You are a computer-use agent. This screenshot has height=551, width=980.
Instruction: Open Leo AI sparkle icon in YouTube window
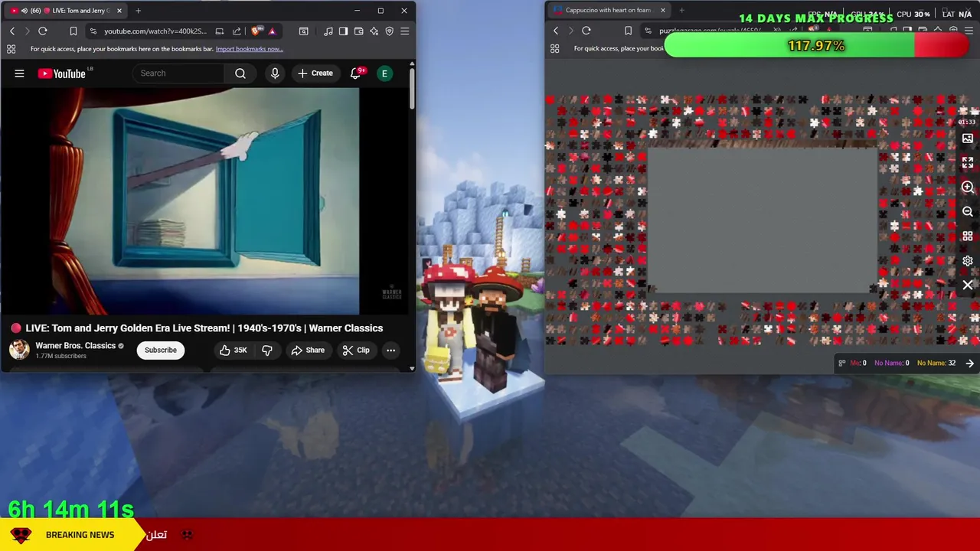374,31
